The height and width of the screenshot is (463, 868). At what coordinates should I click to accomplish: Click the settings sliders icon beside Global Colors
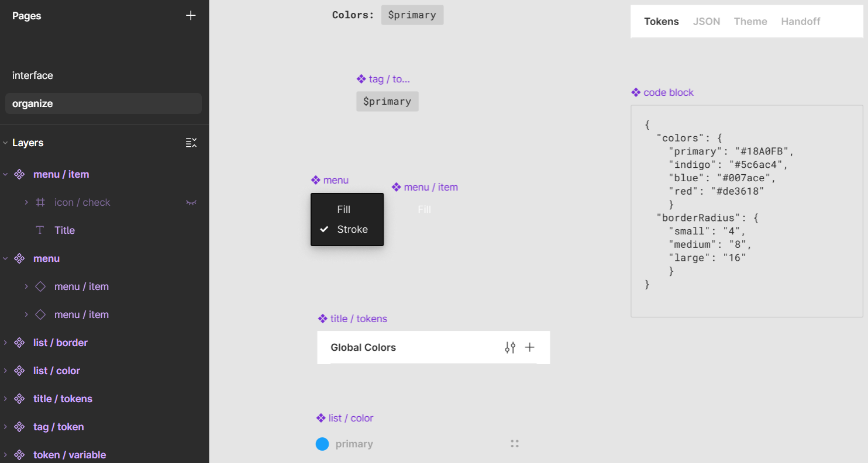coord(510,347)
